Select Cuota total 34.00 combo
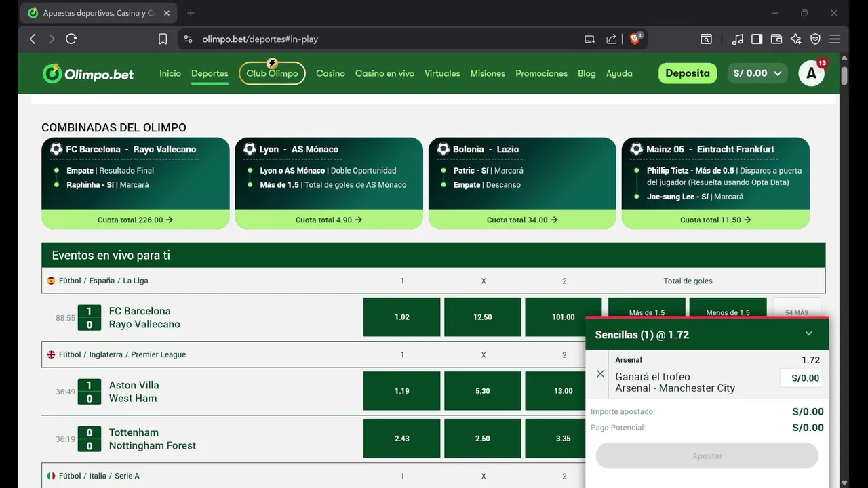Viewport: 868px width, 488px height. pos(522,220)
